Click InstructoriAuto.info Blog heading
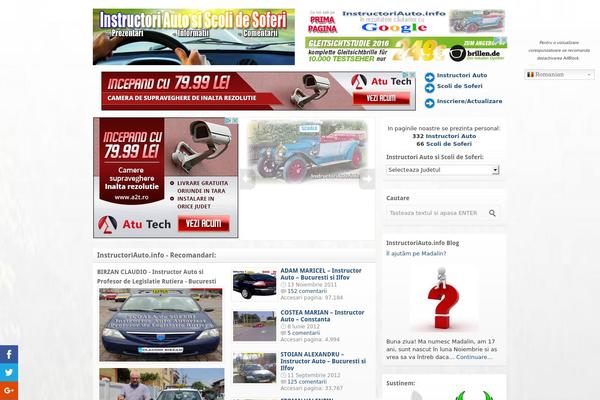Viewport: 600px width, 400px height. point(422,243)
